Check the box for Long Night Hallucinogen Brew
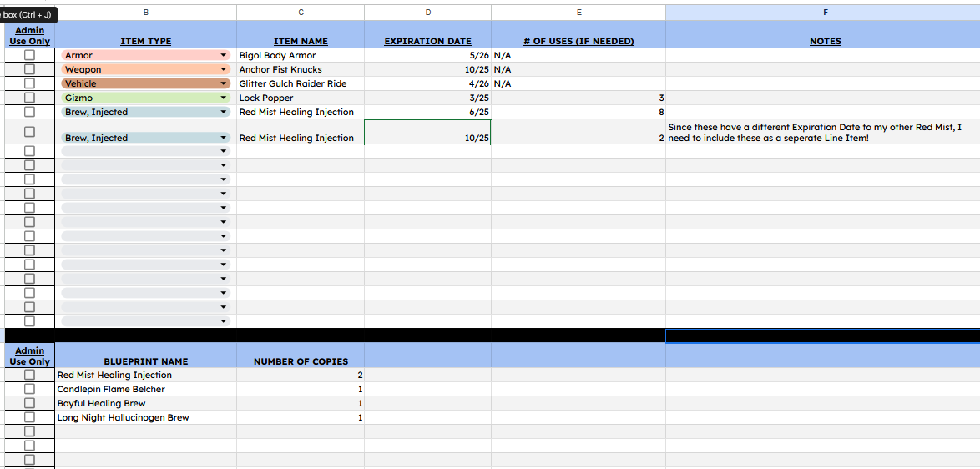Viewport: 980px width, 469px height. click(29, 417)
